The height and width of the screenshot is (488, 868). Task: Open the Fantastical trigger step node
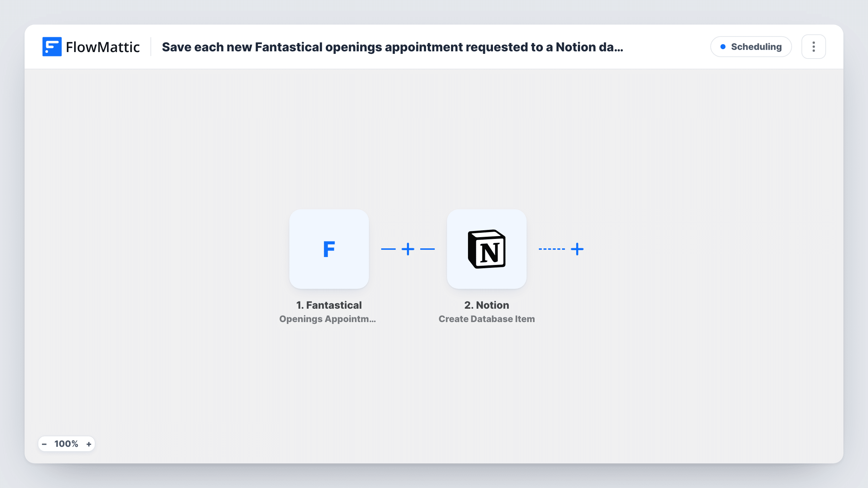[329, 249]
